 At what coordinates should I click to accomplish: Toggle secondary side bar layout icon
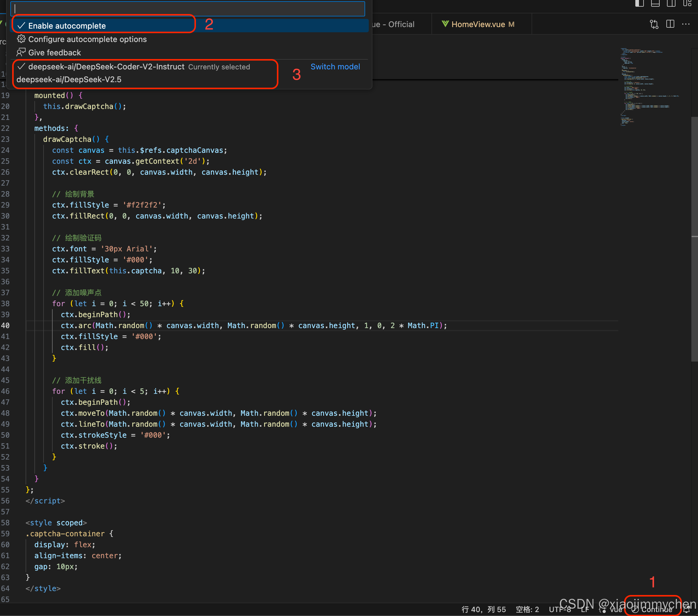pos(671,3)
